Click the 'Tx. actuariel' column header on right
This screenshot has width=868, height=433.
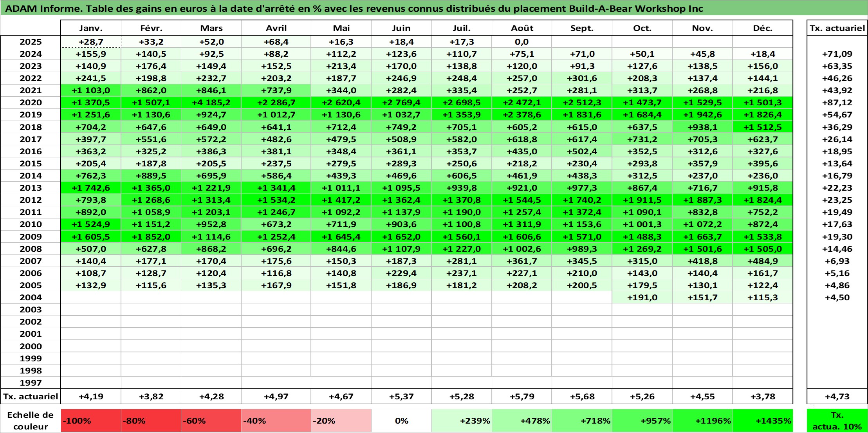[x=837, y=28]
